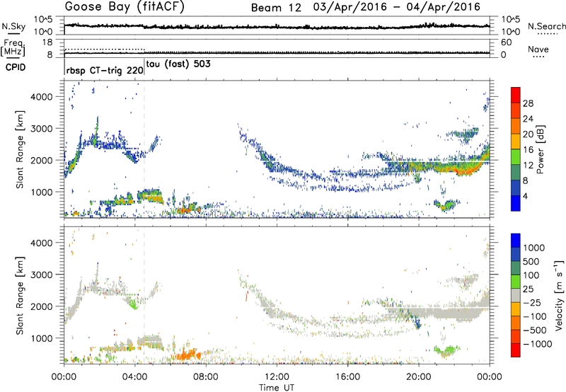The height and width of the screenshot is (392, 566).
Task: Click the '12' value on Power color bar
Action: [x=528, y=165]
